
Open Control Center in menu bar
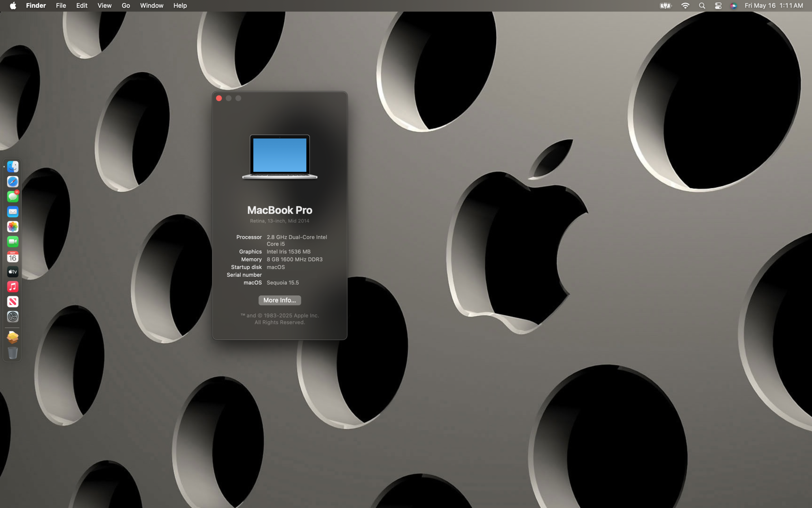[x=718, y=6]
